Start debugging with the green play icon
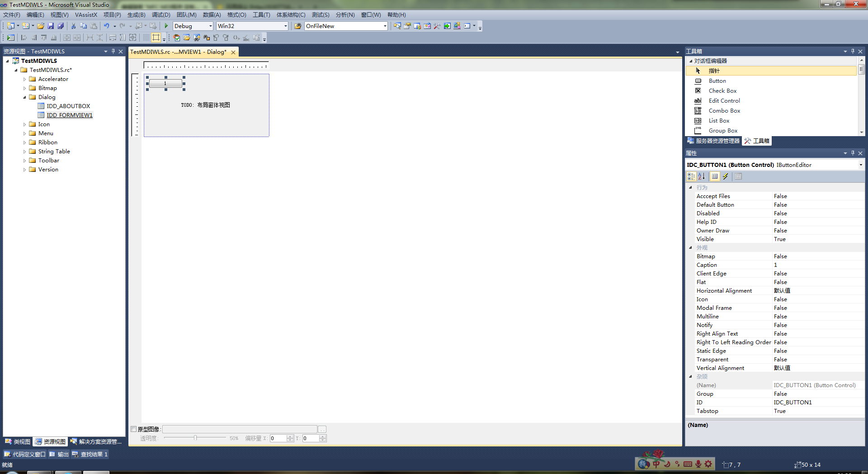This screenshot has width=868, height=474. (x=166, y=26)
